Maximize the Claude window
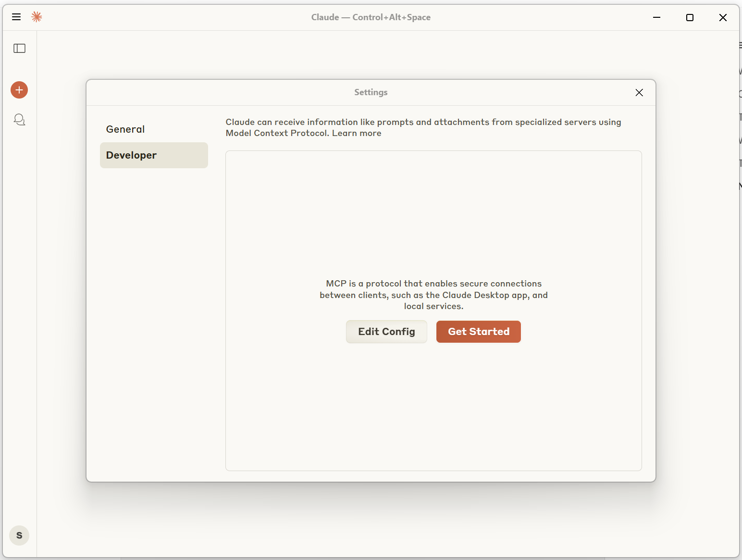 point(690,17)
